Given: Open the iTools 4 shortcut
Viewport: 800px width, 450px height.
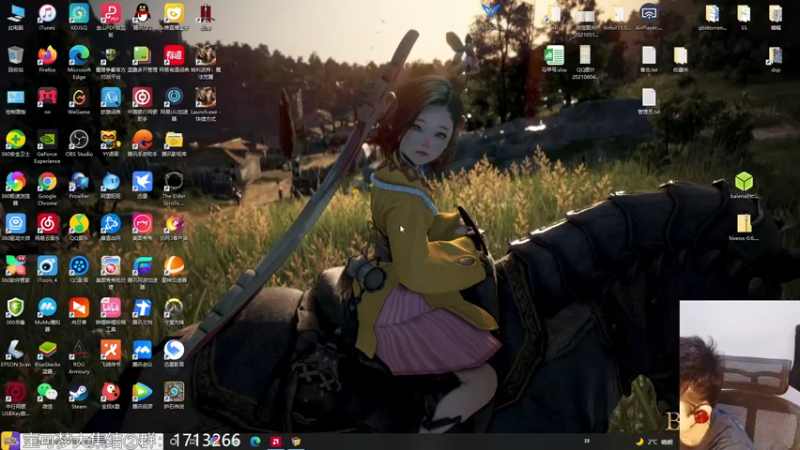Looking at the screenshot, I should [x=47, y=269].
